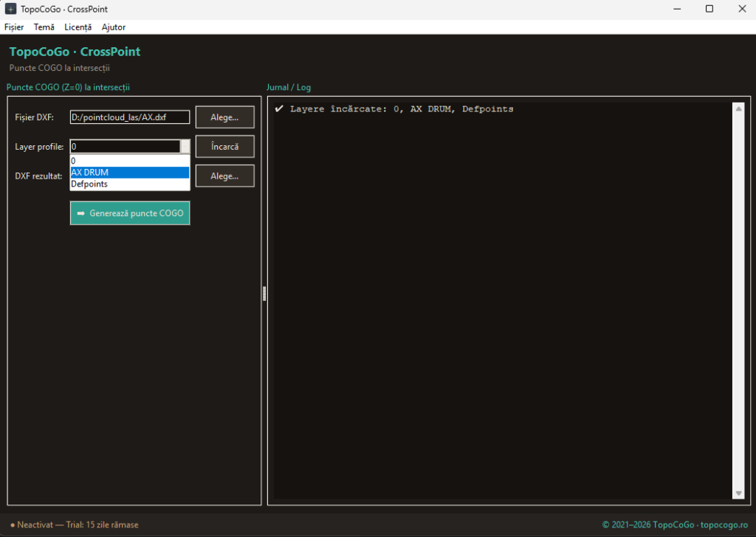Screen dimensions: 756x537
Task: Open the Ajutor menu
Action: (x=114, y=27)
